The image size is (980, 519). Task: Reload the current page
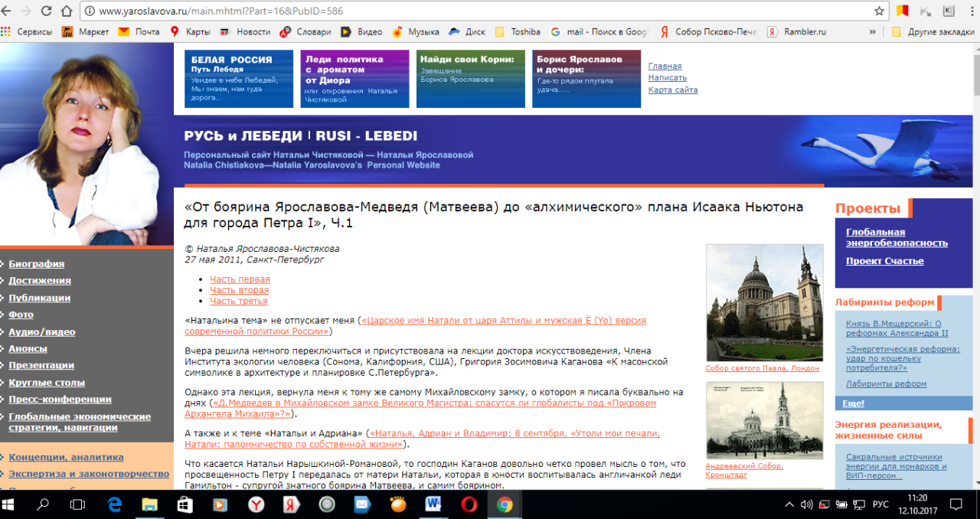[x=47, y=11]
